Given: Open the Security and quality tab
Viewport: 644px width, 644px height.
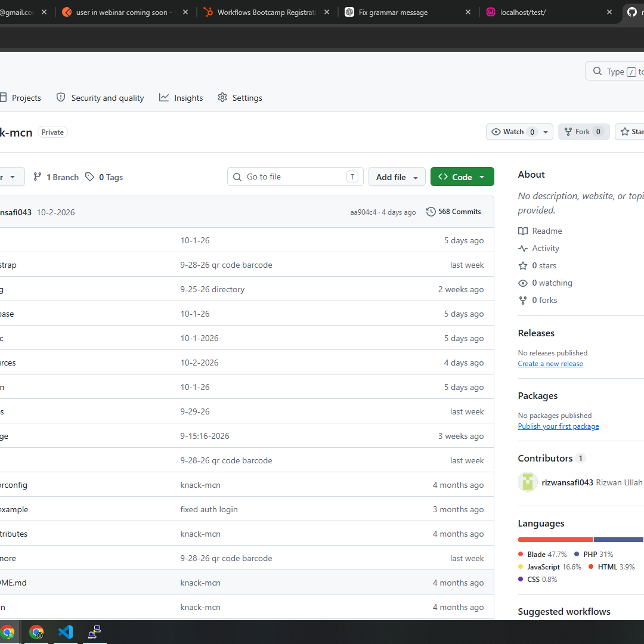Looking at the screenshot, I should [100, 98].
